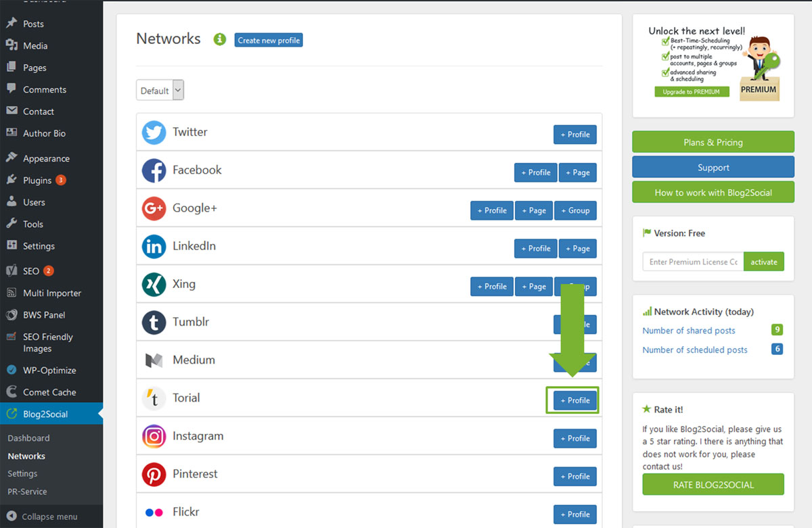The image size is (812, 528).
Task: Click the Flickr dots logo
Action: [154, 512]
